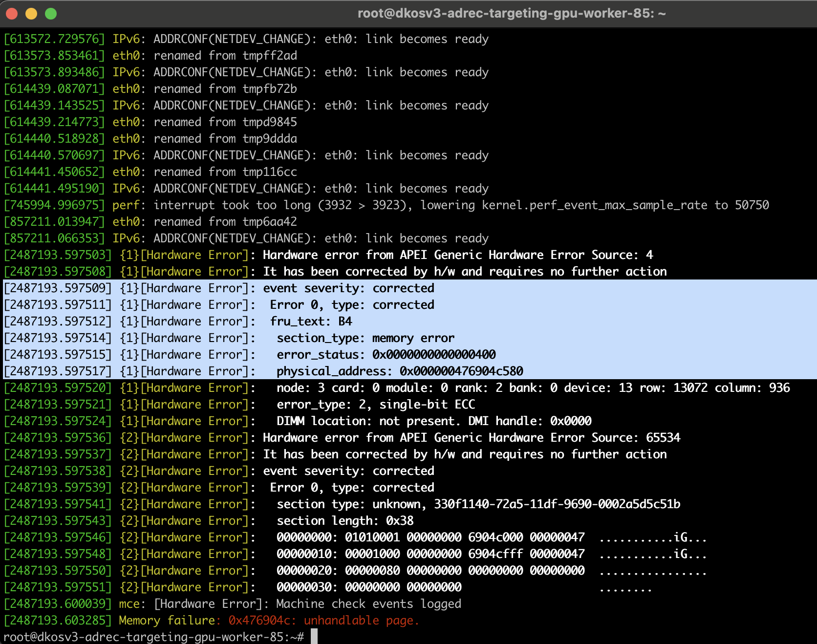Click hex dump row 00000030

click(328, 587)
